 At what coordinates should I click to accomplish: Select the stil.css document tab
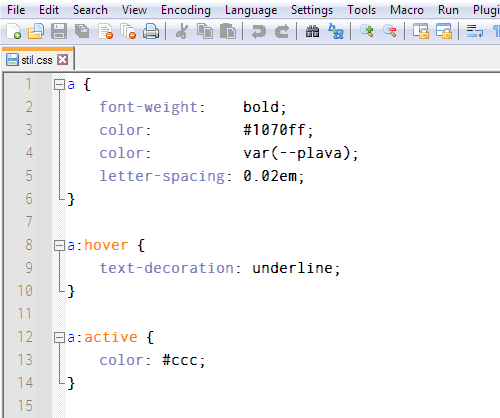pyautogui.click(x=37, y=59)
